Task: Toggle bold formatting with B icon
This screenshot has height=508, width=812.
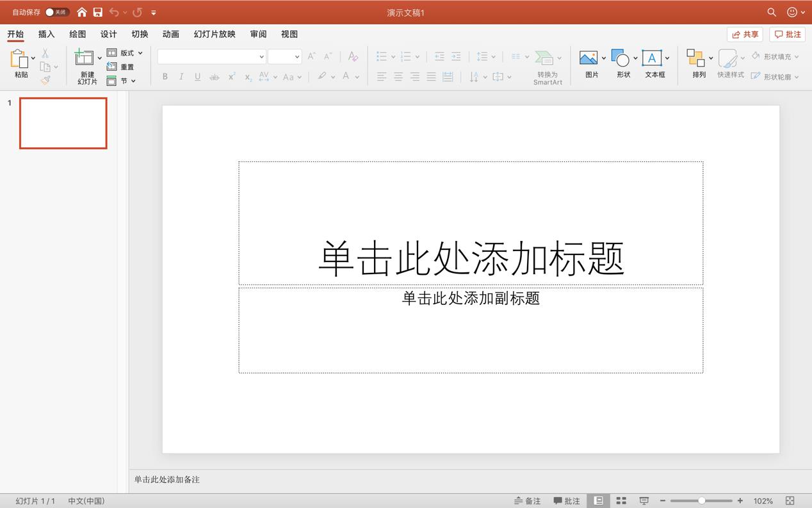Action: pyautogui.click(x=165, y=76)
